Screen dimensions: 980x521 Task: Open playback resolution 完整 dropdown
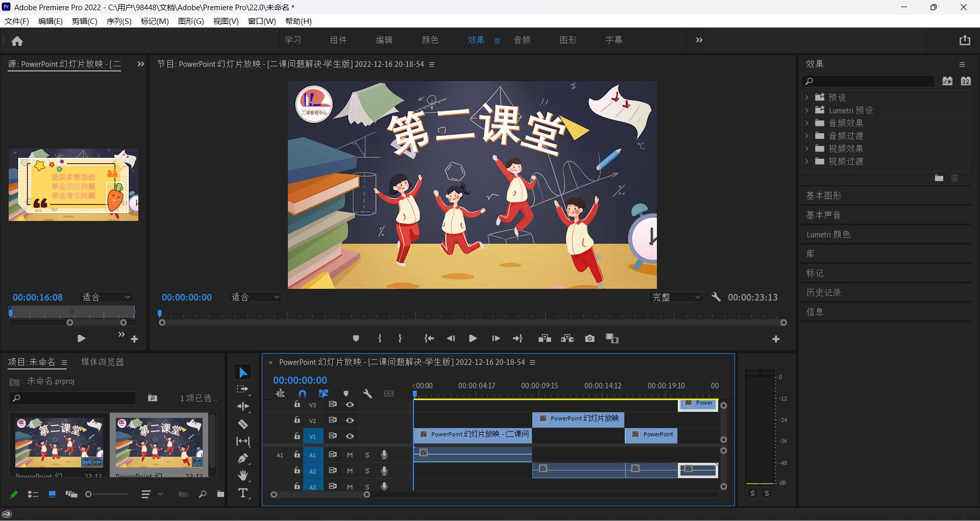[676, 297]
